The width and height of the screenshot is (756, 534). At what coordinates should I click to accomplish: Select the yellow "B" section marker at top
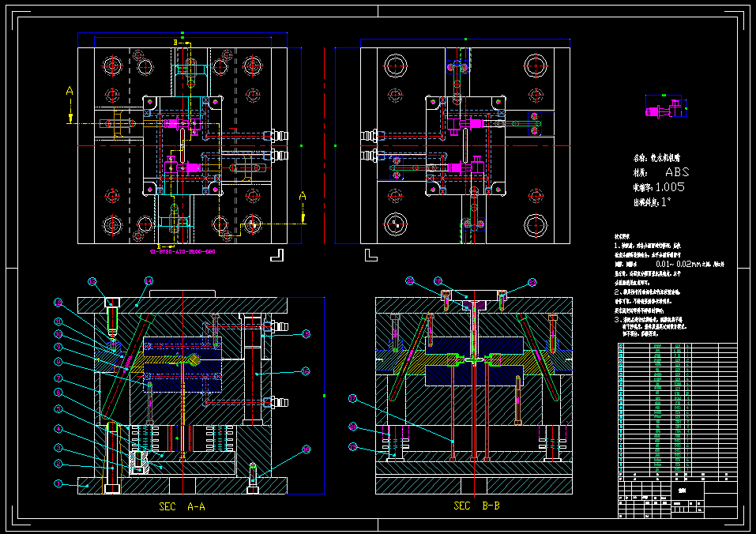(175, 43)
